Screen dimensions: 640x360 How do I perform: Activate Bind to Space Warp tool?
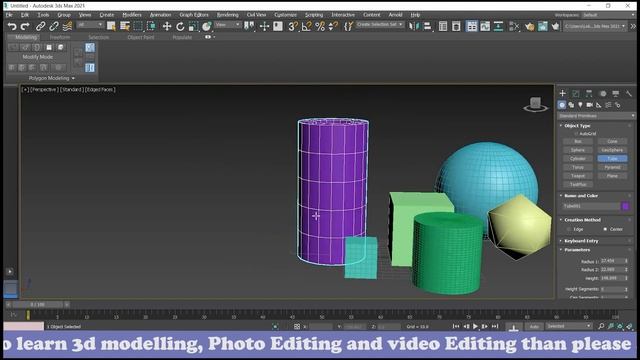coord(67,27)
